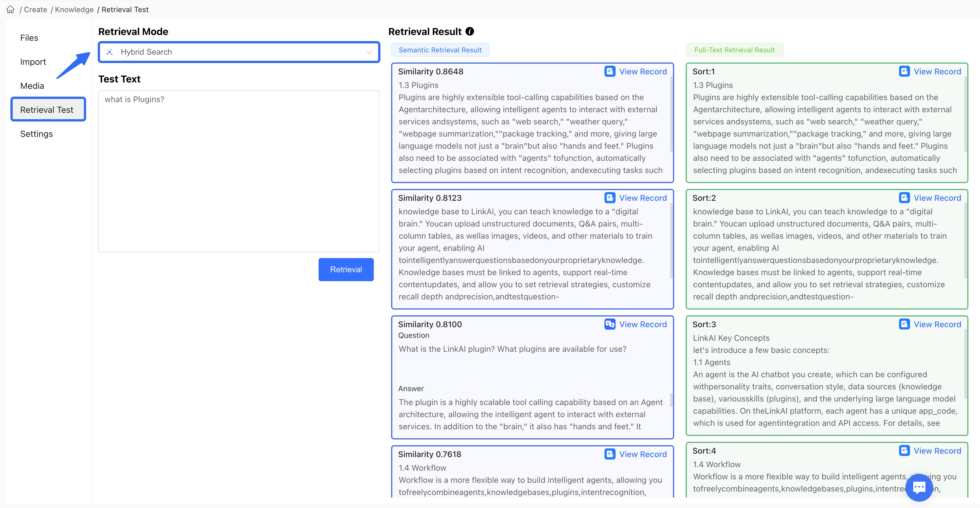The width and height of the screenshot is (980, 508).
Task: Click the Test Text heading
Action: 119,79
